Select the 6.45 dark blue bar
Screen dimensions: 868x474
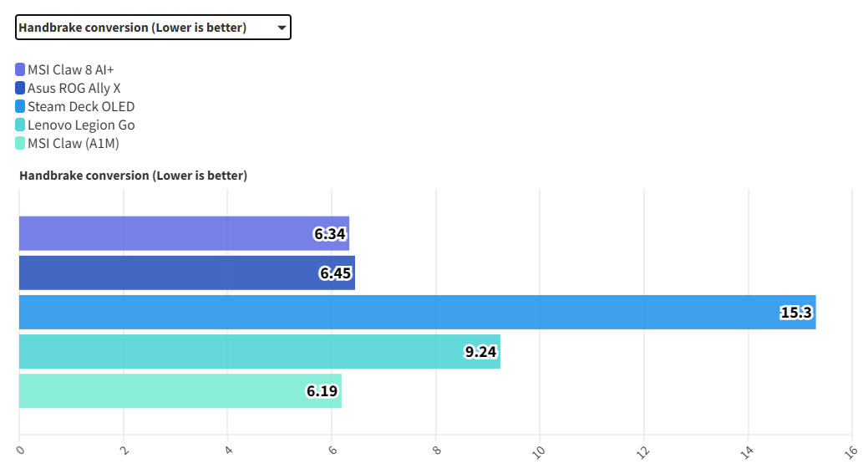click(x=167, y=273)
